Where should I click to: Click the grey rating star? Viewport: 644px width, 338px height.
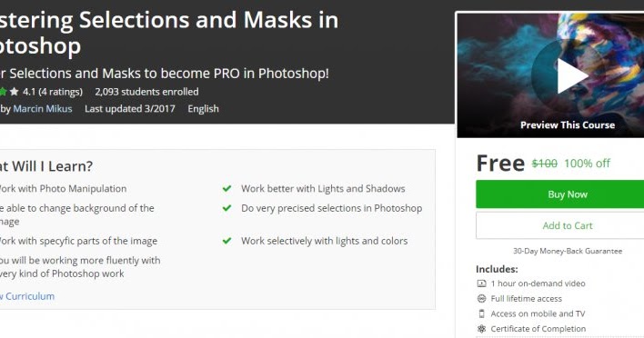(15, 92)
